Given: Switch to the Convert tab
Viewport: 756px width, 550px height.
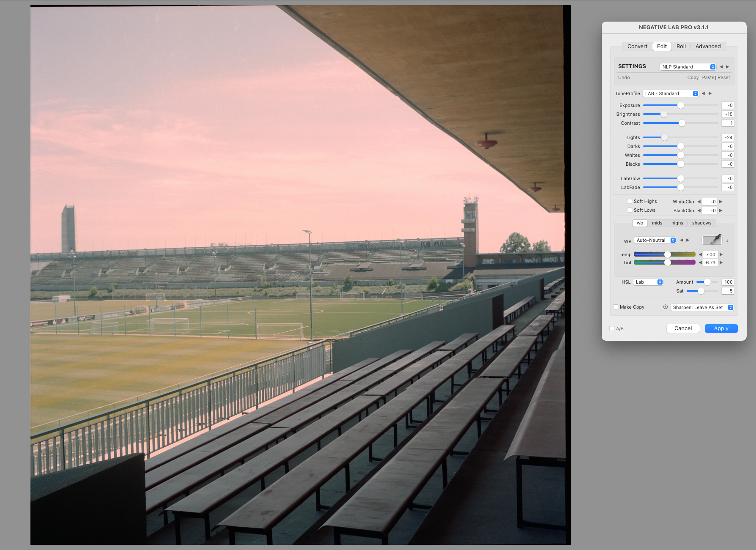Looking at the screenshot, I should click(x=637, y=47).
